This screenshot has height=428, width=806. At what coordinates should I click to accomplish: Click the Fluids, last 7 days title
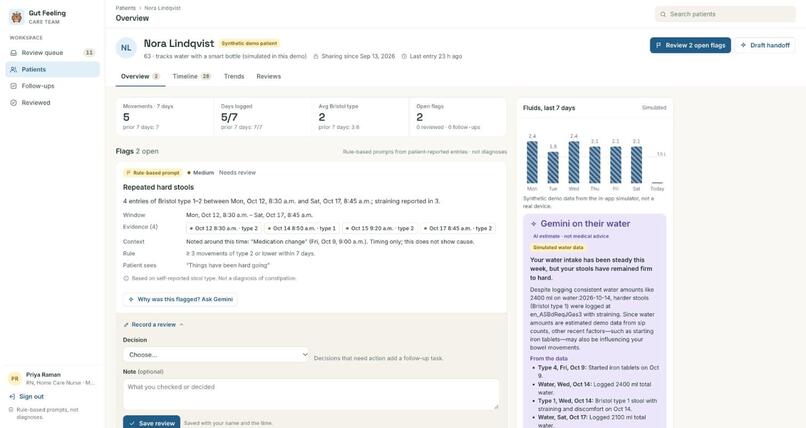(549, 108)
